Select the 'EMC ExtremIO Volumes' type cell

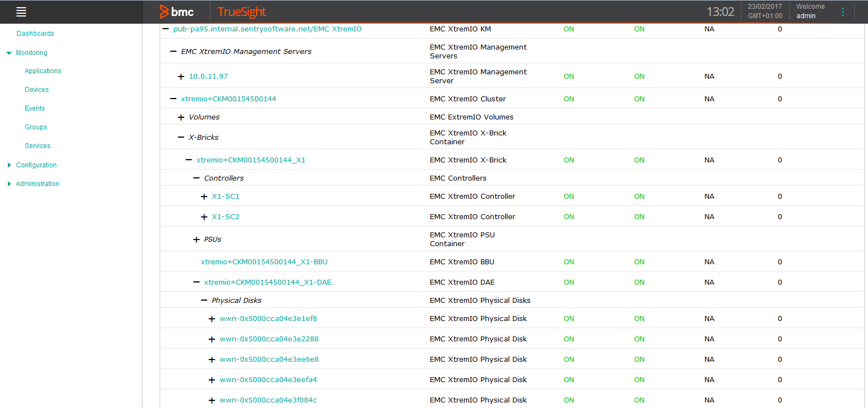[472, 117]
